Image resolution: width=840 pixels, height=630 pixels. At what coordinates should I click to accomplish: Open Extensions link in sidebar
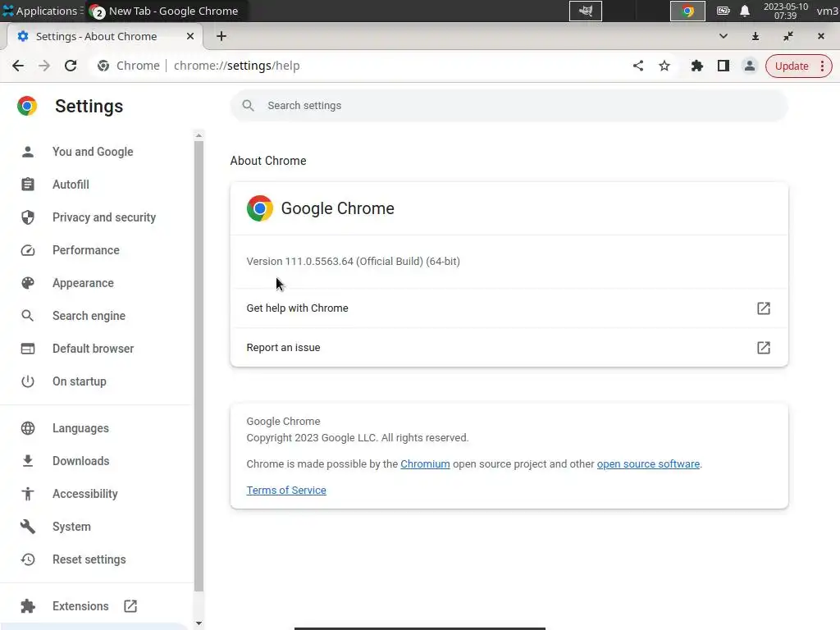[x=80, y=606]
